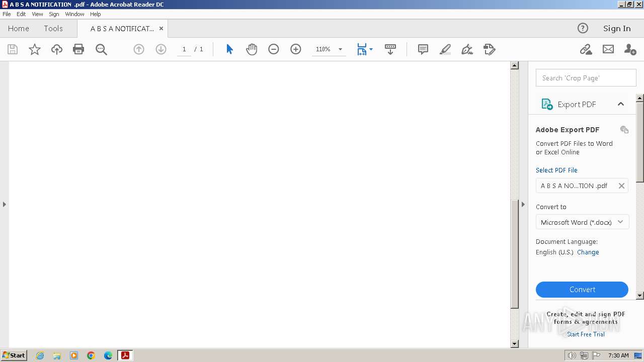
Task: Zoom in with the plus icon
Action: 296,49
